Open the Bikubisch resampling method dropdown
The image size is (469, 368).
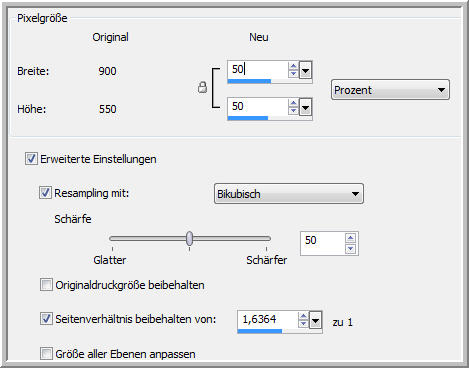pyautogui.click(x=289, y=194)
